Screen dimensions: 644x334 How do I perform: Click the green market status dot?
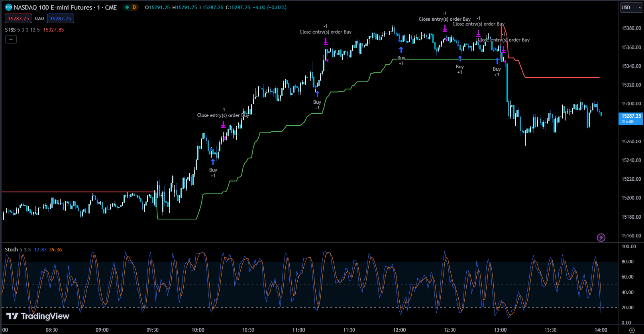pyautogui.click(x=126, y=7)
